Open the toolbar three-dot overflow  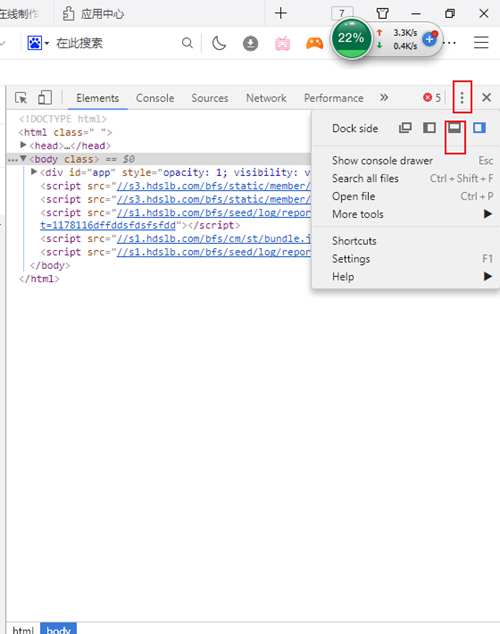pos(450,42)
